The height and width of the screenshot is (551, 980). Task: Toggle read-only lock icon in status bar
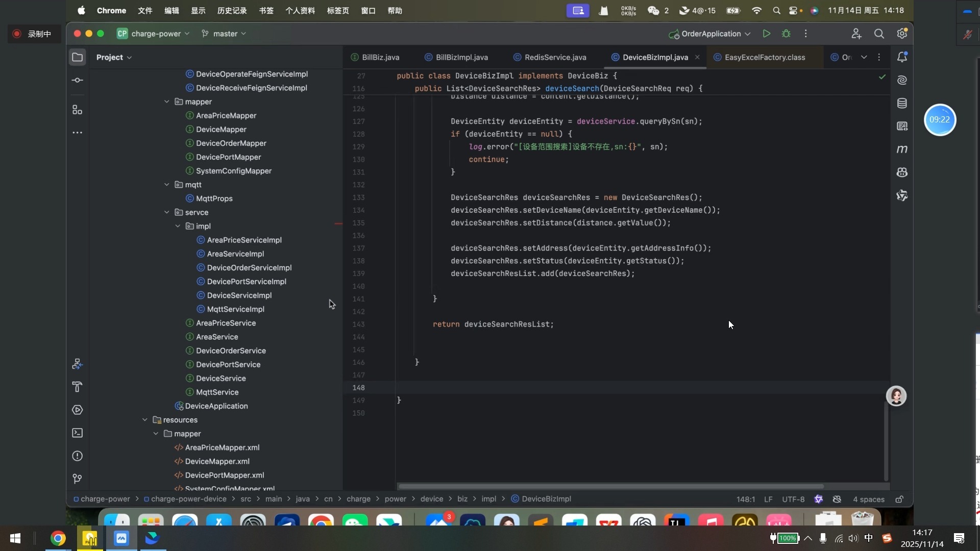coord(899,499)
